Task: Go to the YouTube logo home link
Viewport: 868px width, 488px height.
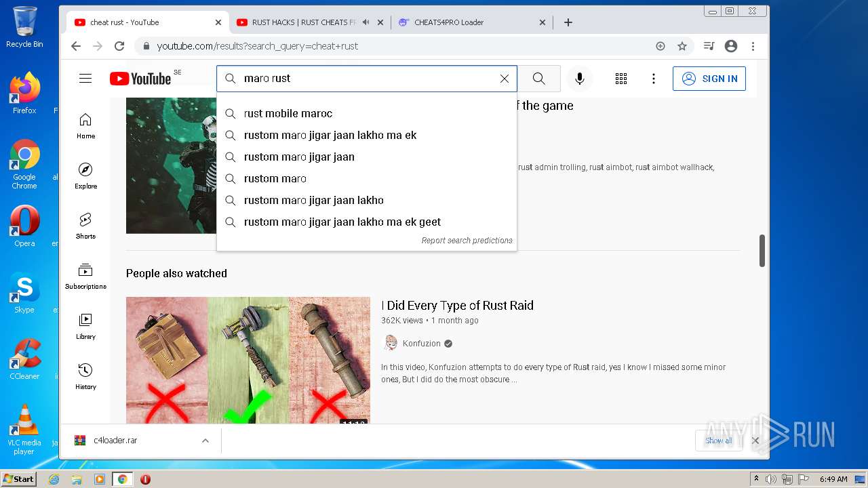Action: click(140, 79)
